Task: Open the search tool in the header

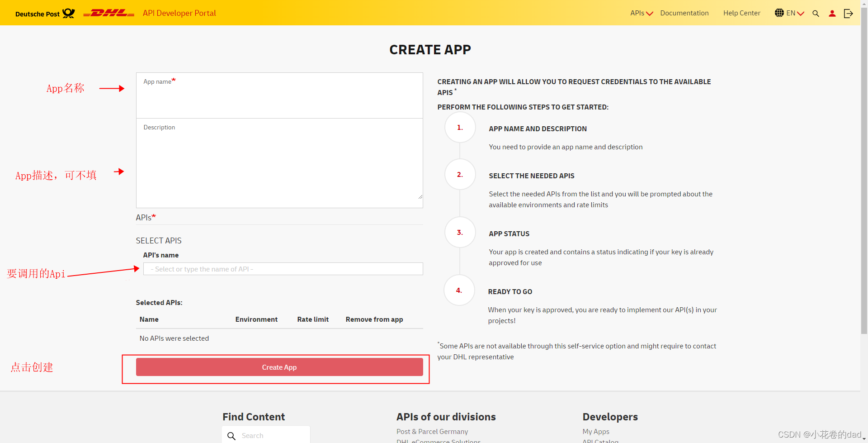Action: [x=816, y=14]
